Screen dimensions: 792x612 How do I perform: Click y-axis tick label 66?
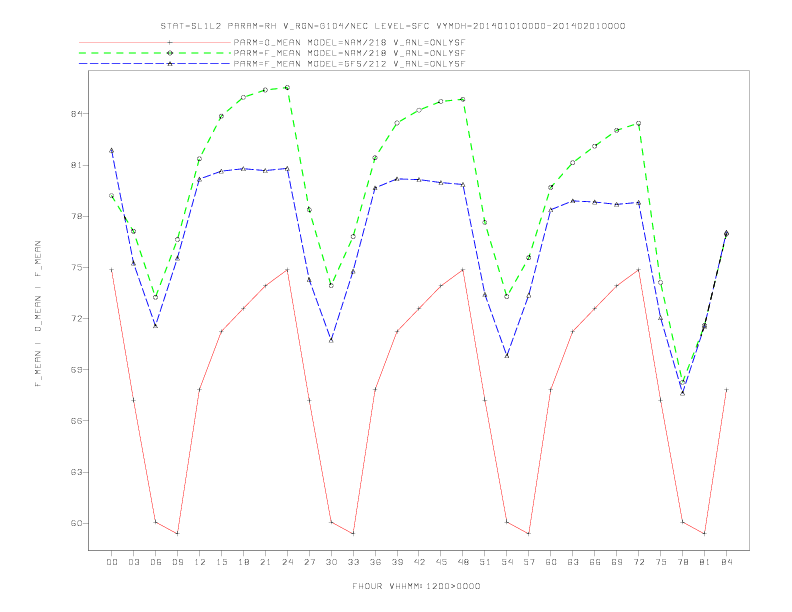77,421
